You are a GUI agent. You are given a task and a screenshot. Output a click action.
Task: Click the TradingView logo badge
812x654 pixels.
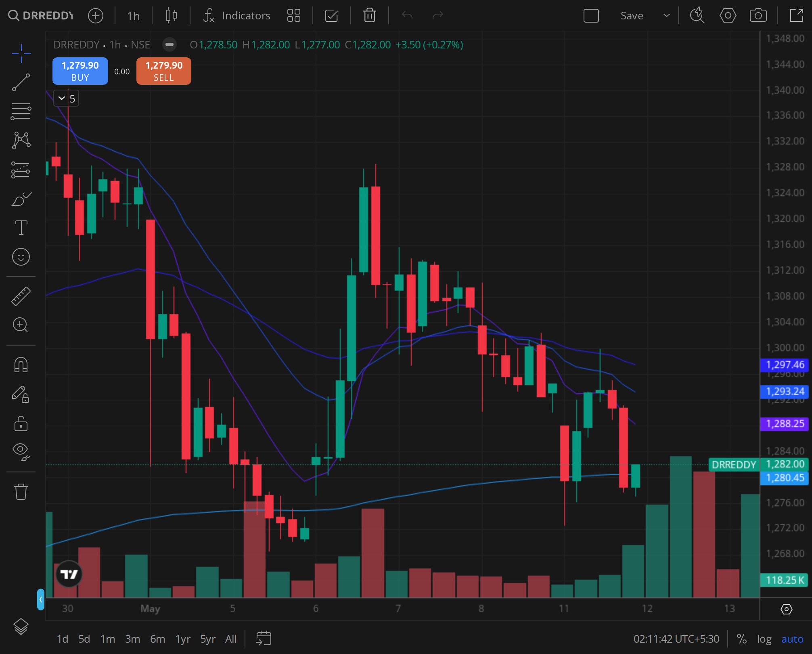69,574
